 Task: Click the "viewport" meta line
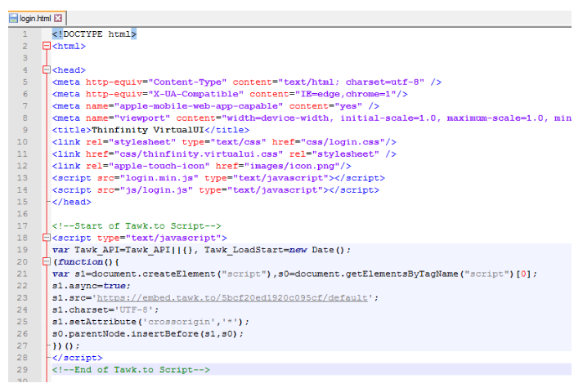point(312,118)
